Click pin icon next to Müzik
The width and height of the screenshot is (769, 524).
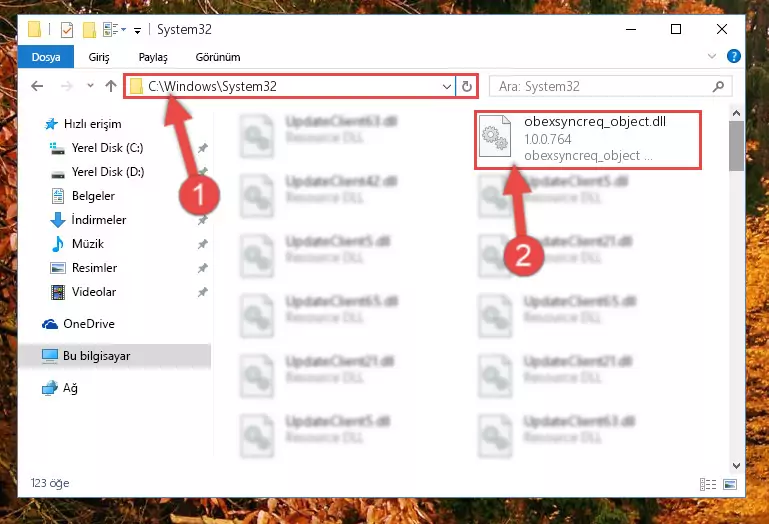203,244
